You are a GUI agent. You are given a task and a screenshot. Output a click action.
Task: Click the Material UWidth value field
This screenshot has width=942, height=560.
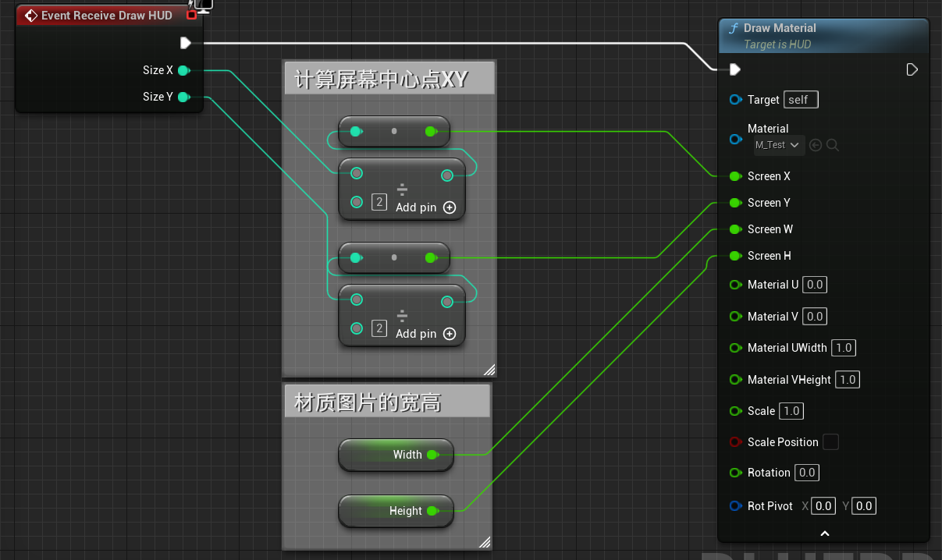(844, 348)
